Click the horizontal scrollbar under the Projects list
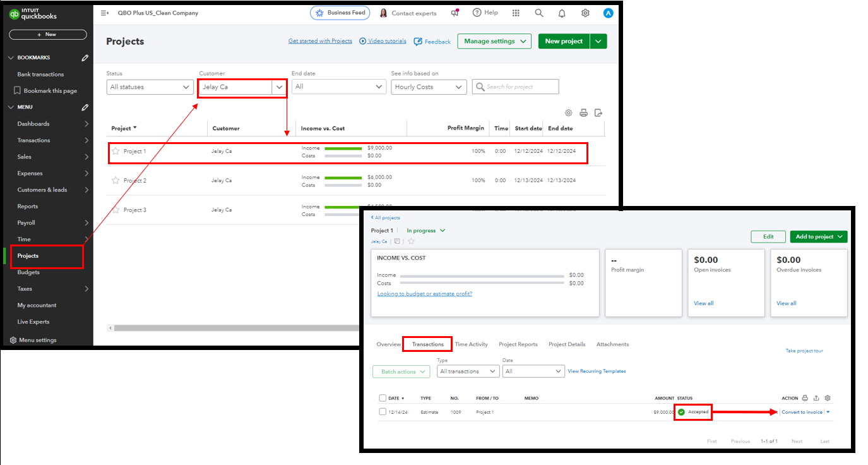This screenshot has width=868, height=465. coord(237,328)
